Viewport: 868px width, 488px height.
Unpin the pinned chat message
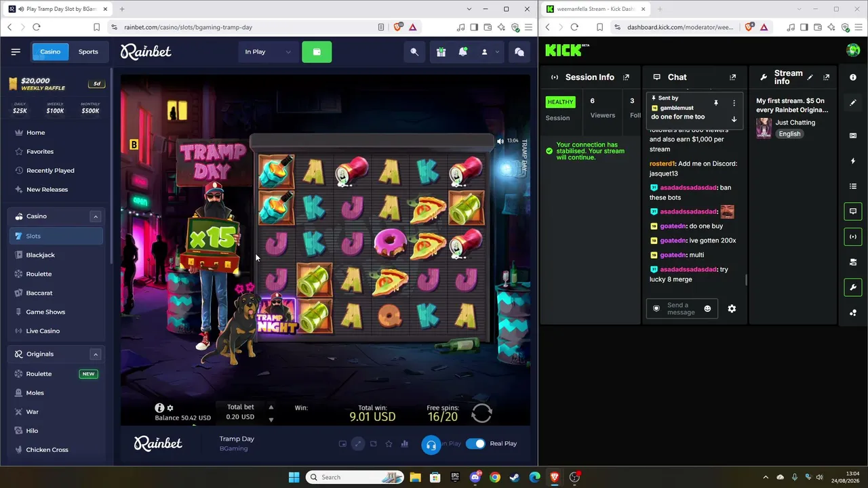[715, 103]
